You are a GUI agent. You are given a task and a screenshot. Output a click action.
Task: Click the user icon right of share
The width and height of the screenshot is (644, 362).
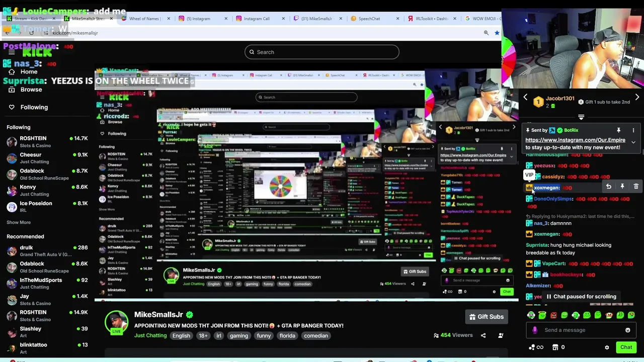pyautogui.click(x=501, y=335)
